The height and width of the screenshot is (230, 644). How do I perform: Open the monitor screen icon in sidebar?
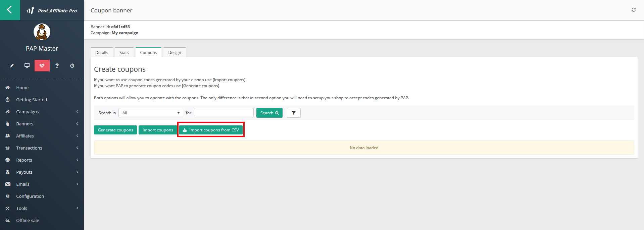tap(27, 66)
